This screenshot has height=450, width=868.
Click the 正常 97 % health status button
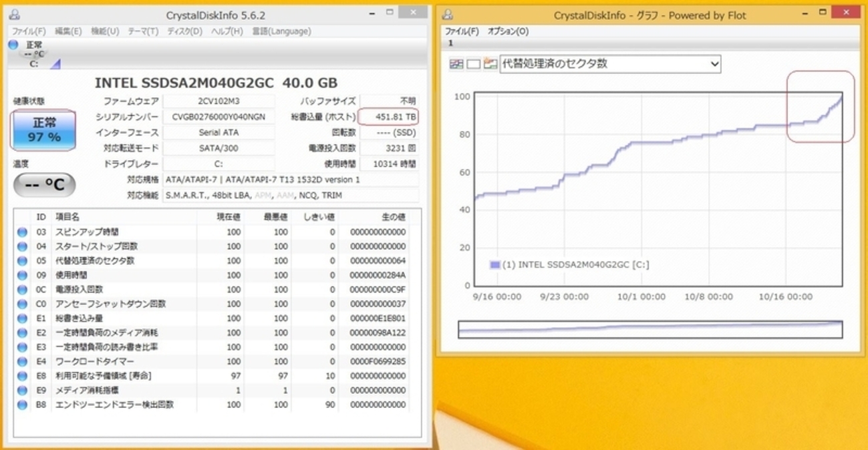(x=44, y=130)
